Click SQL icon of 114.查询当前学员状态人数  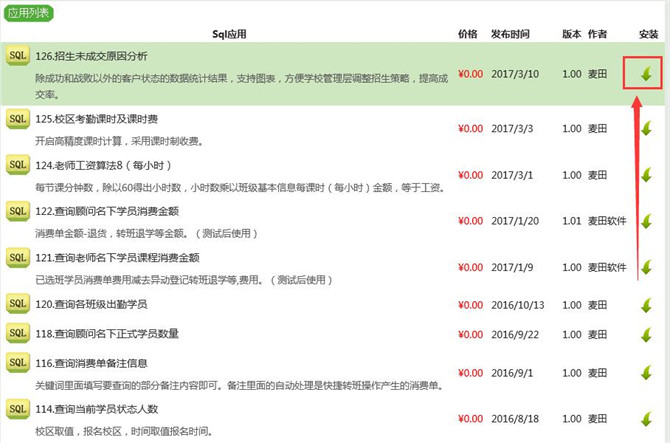tap(18, 409)
